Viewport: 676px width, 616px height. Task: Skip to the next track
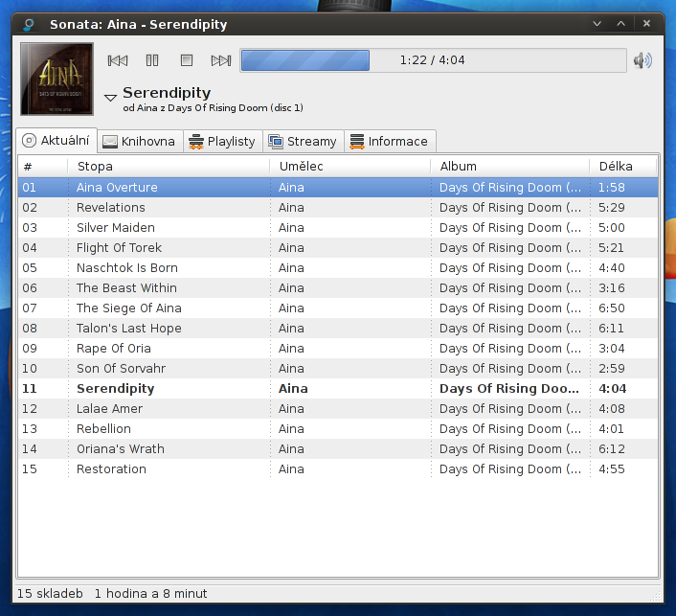221,60
